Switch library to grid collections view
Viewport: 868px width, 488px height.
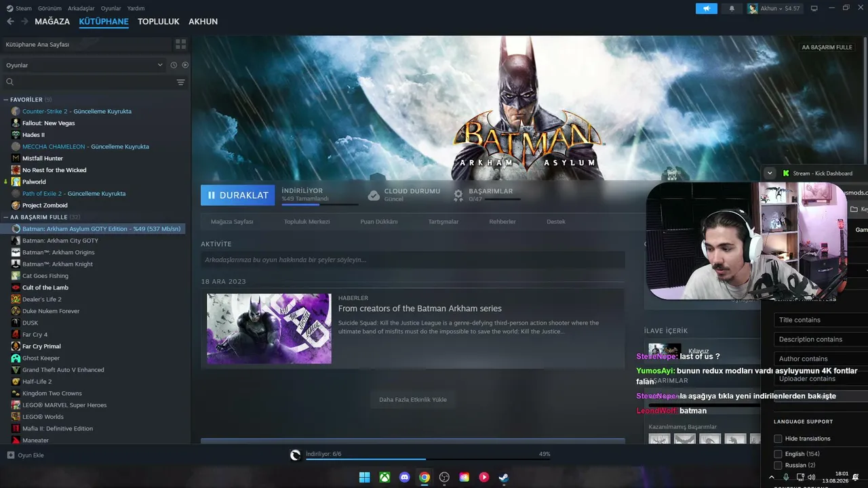coord(180,44)
